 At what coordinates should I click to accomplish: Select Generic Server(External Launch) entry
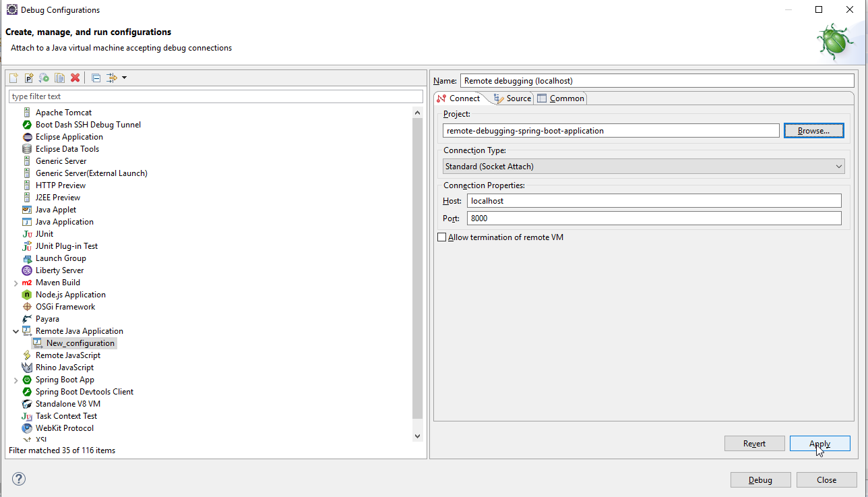coord(91,173)
